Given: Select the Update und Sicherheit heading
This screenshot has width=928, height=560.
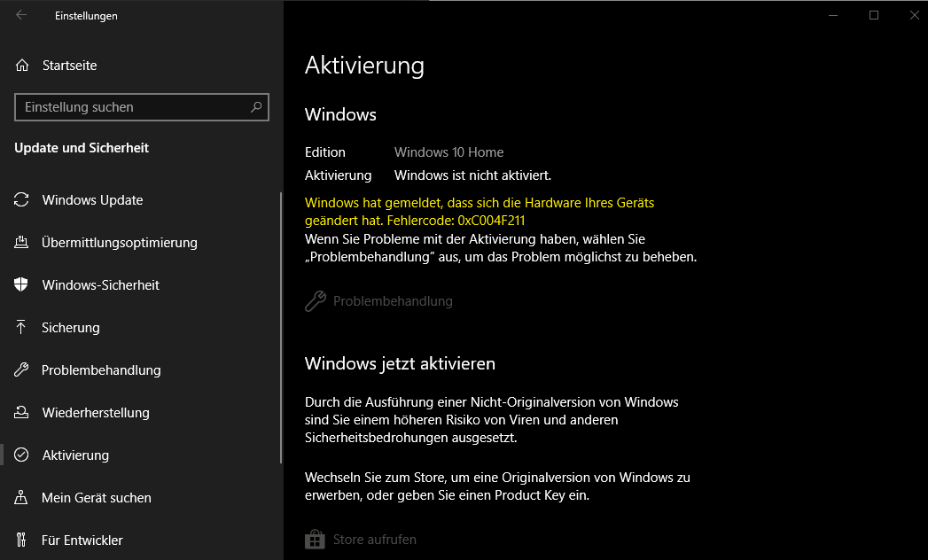Looking at the screenshot, I should point(81,148).
